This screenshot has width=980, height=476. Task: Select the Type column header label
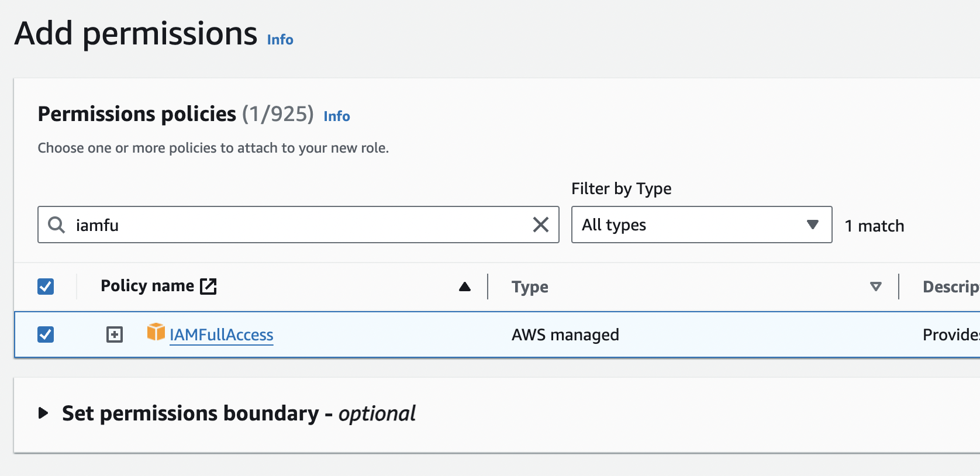[x=530, y=287]
